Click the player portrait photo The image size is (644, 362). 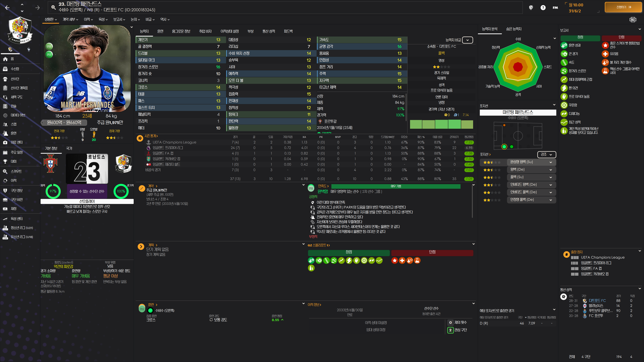click(87, 69)
